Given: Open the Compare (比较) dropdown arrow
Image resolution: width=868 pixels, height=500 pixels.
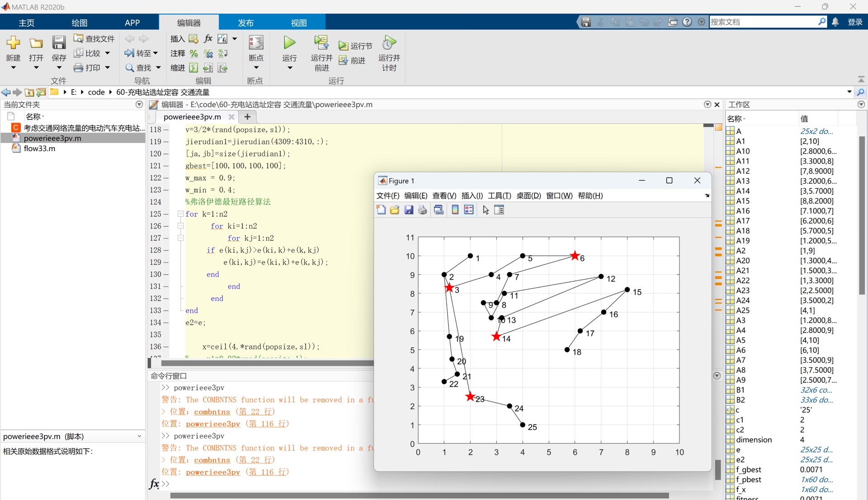Looking at the screenshot, I should coord(108,53).
